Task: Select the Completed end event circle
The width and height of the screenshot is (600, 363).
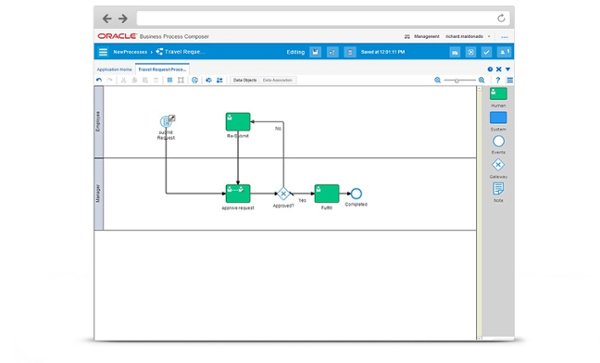Action: pos(356,194)
